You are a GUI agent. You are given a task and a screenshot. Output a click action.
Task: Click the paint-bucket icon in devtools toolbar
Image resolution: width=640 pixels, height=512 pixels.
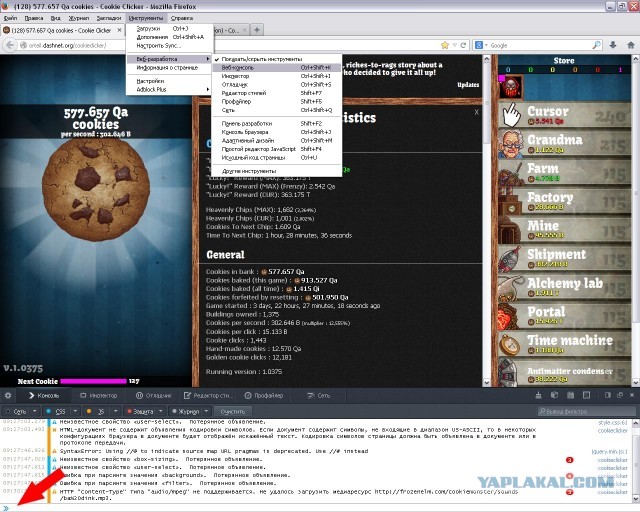(539, 395)
